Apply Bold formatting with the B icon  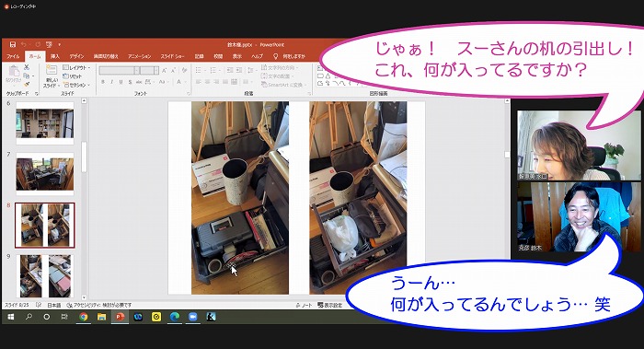click(103, 82)
